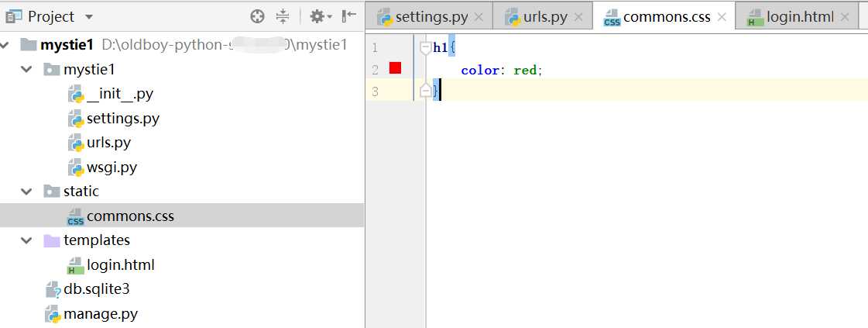Click the static folder icon
The width and height of the screenshot is (868, 328).
(51, 192)
